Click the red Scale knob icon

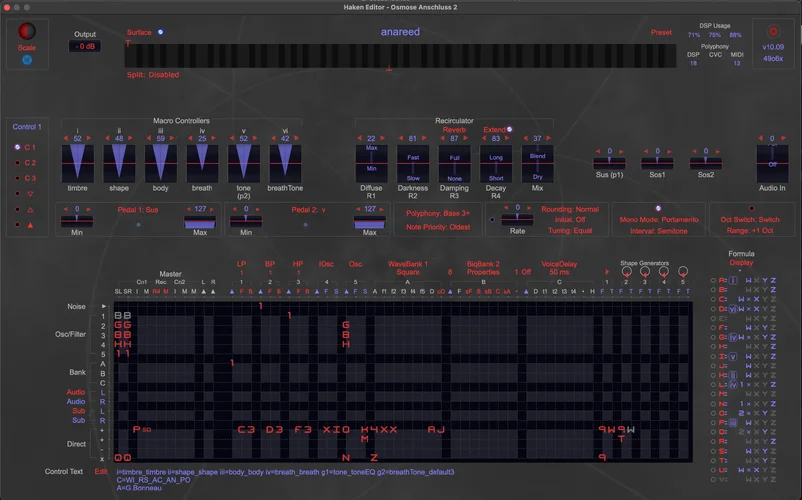coord(27,32)
